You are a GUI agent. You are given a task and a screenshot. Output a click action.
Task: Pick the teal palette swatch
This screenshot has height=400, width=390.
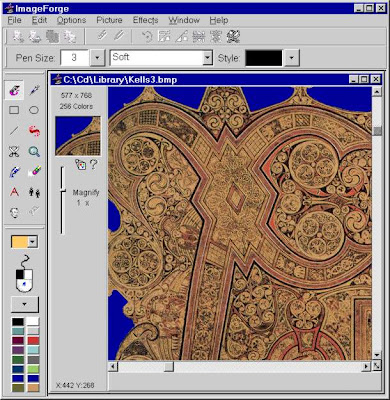[18, 331]
